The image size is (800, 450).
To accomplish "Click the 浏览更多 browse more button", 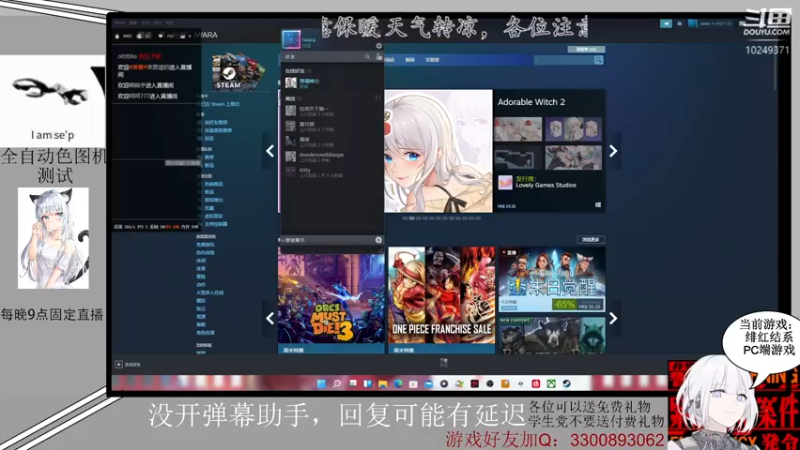I will tap(591, 239).
